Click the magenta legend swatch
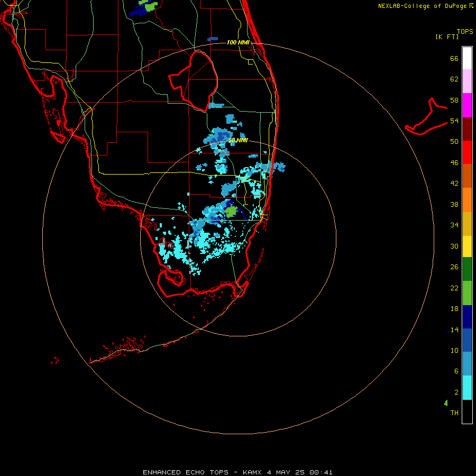476x476 pixels. tap(467, 105)
